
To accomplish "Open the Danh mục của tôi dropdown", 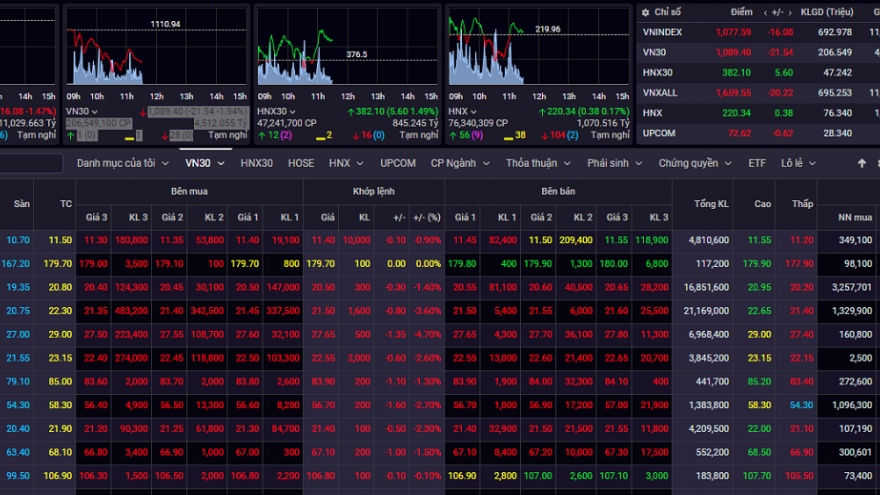I will 123,163.
